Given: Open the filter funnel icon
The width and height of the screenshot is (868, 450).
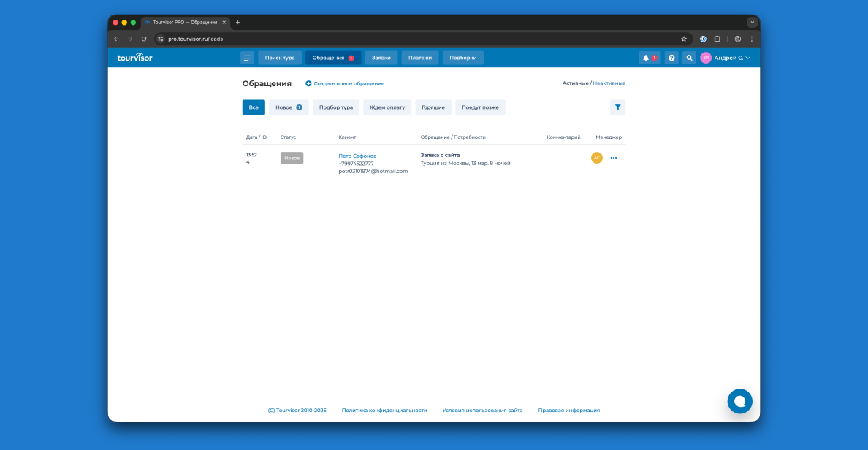Looking at the screenshot, I should [x=617, y=107].
